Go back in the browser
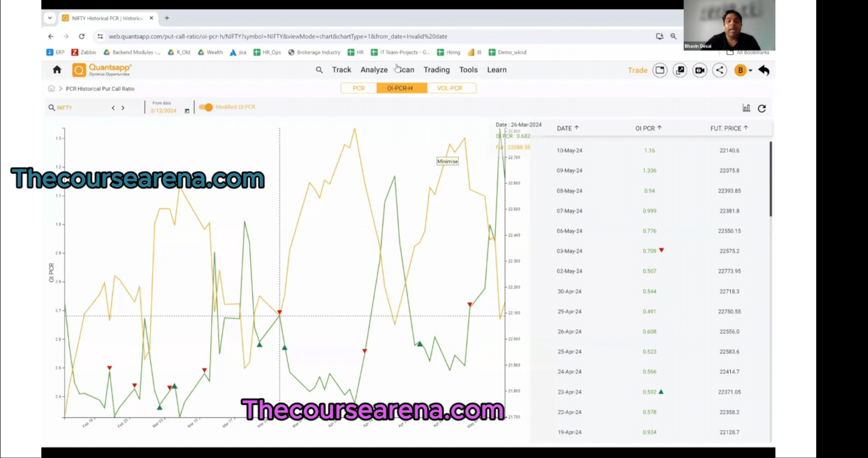Image resolution: width=868 pixels, height=458 pixels. coord(51,36)
